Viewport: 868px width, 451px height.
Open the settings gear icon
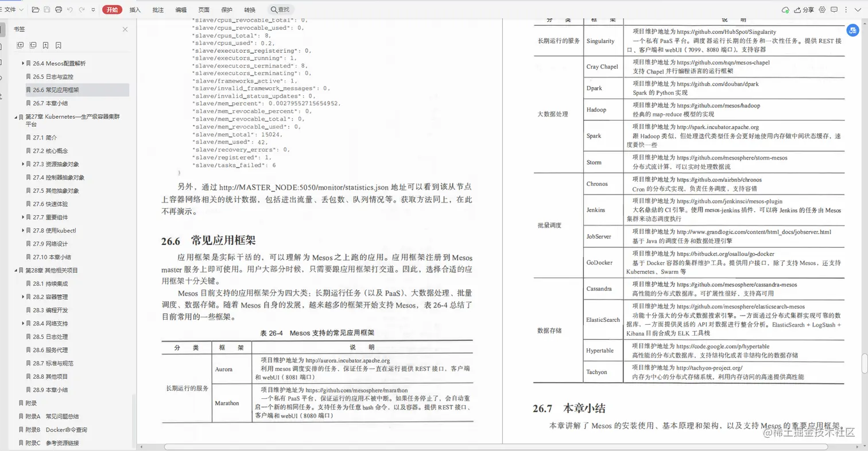click(822, 9)
